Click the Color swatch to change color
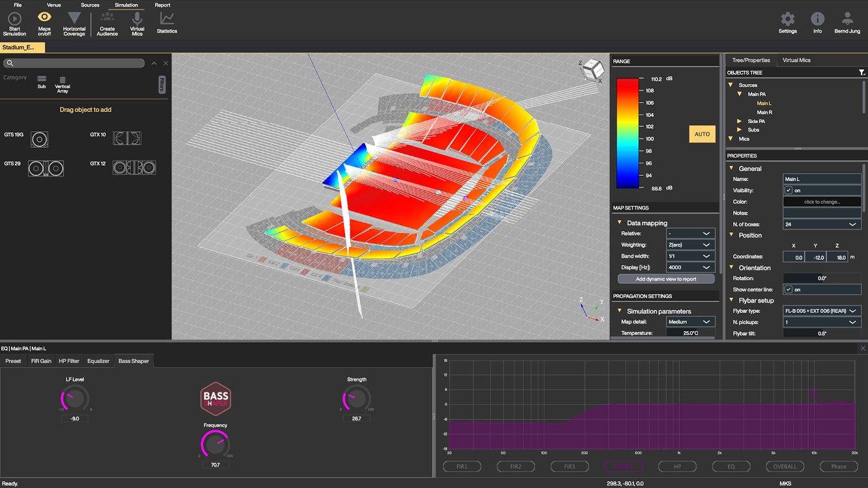 tap(822, 202)
